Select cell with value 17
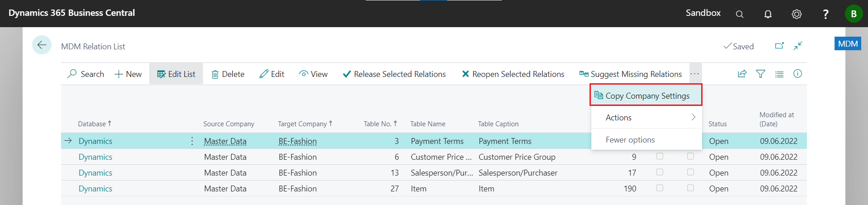 pyautogui.click(x=632, y=173)
